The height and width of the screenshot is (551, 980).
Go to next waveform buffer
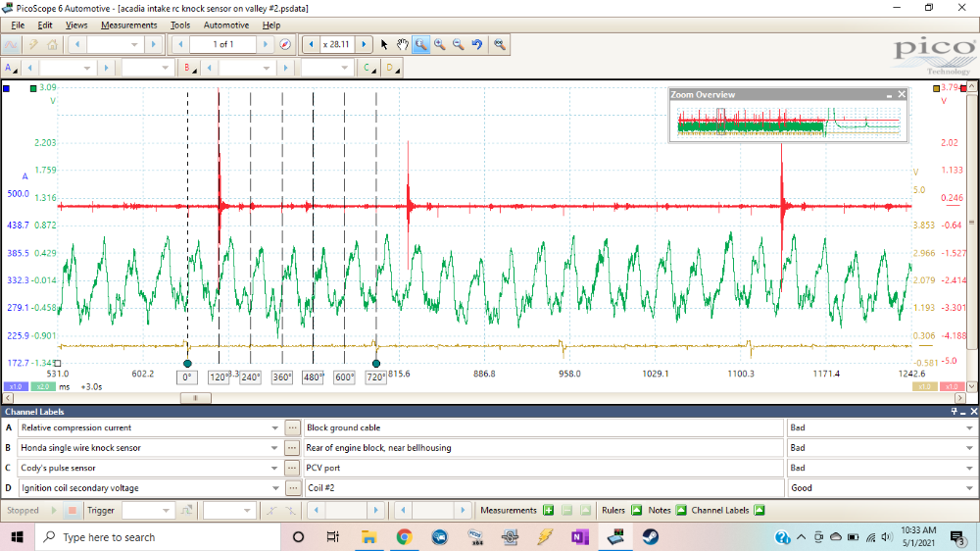[265, 44]
